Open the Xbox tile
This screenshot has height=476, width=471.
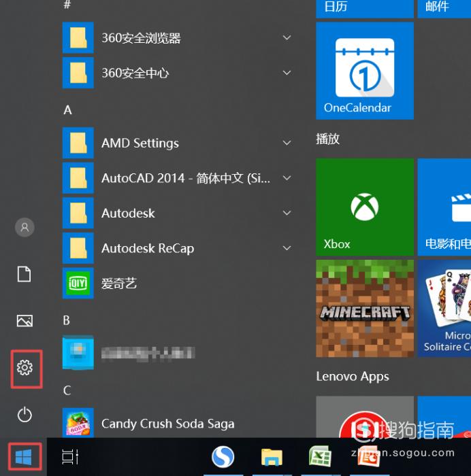365,207
